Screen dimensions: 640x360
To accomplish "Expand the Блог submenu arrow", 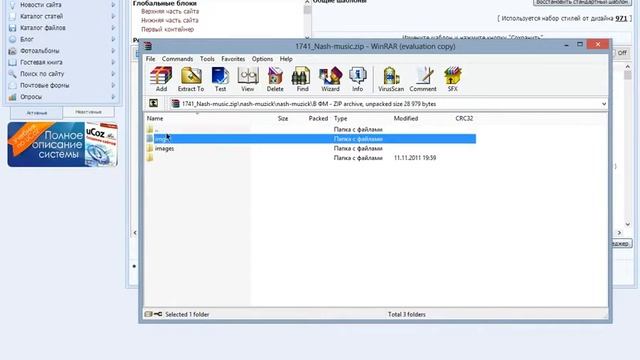I will tap(113, 39).
